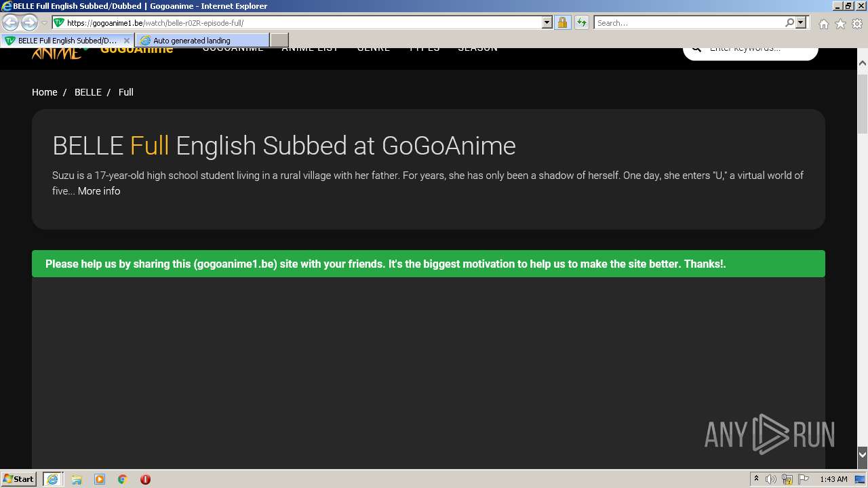868x488 pixels.
Task: Close the BELLE Full English Subbed tab
Action: pos(127,41)
